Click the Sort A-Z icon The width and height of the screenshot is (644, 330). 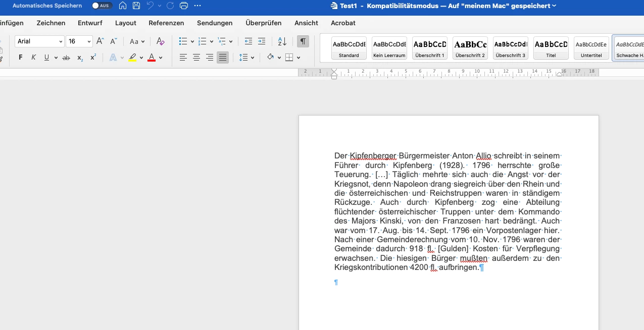(x=282, y=41)
